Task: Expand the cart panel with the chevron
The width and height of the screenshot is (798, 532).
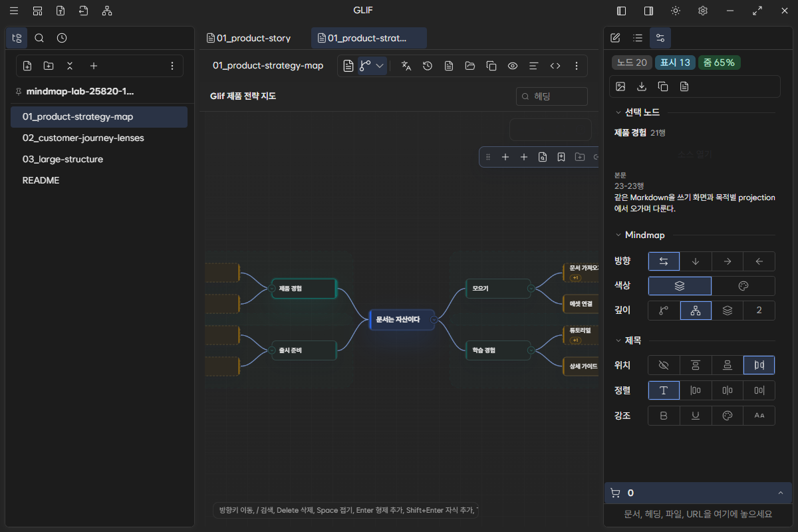Action: pos(780,493)
